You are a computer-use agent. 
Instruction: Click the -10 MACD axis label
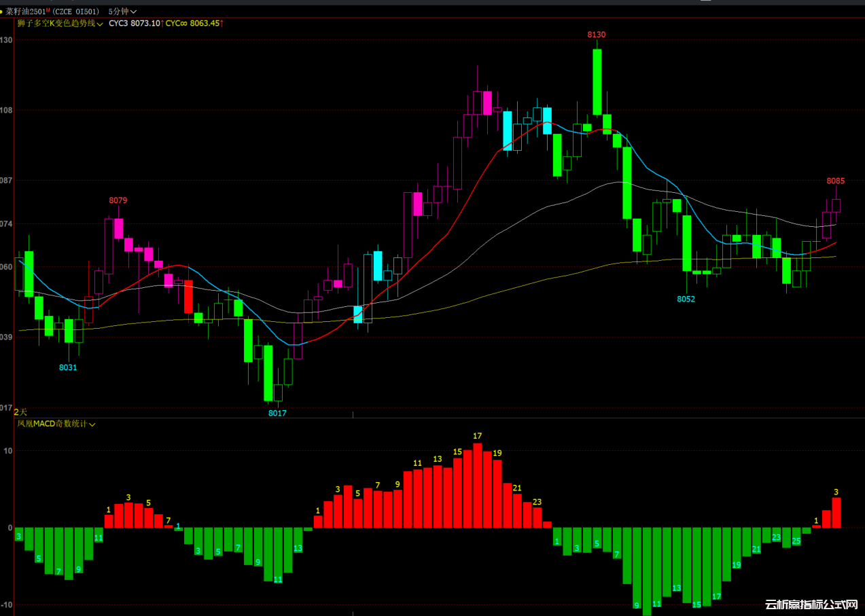point(7,604)
